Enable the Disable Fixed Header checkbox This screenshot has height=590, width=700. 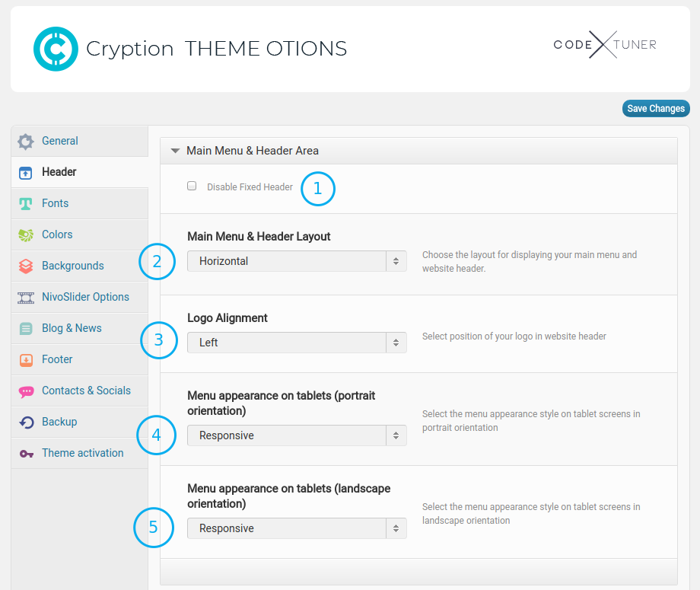tap(192, 186)
